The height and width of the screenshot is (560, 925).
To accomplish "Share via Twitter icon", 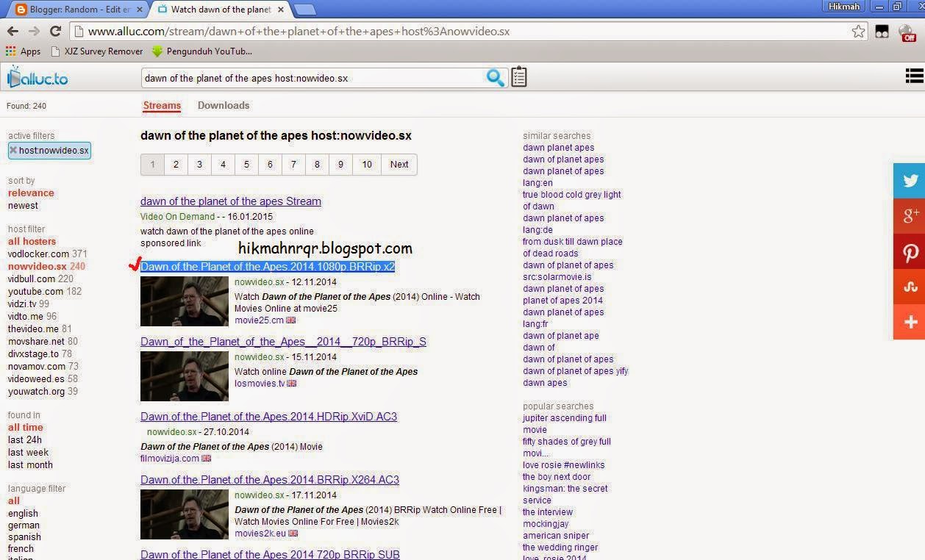I will [910, 181].
